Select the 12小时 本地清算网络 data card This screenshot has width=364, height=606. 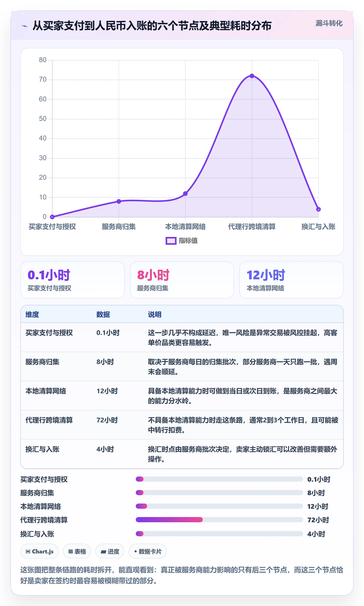click(291, 280)
